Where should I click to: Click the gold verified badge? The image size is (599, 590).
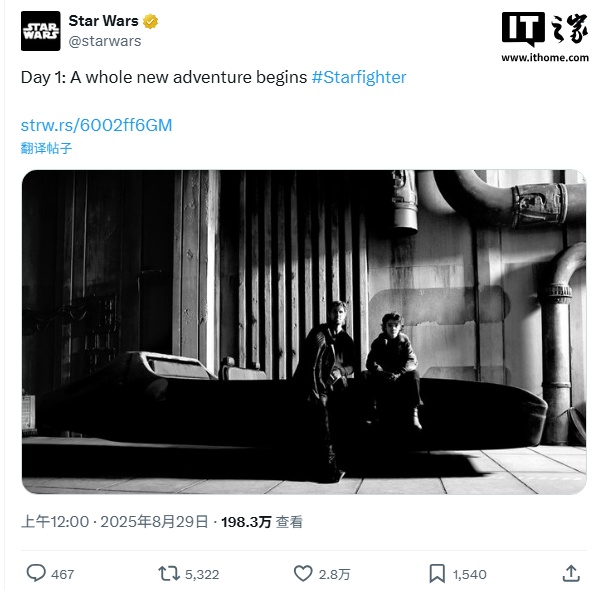(151, 21)
